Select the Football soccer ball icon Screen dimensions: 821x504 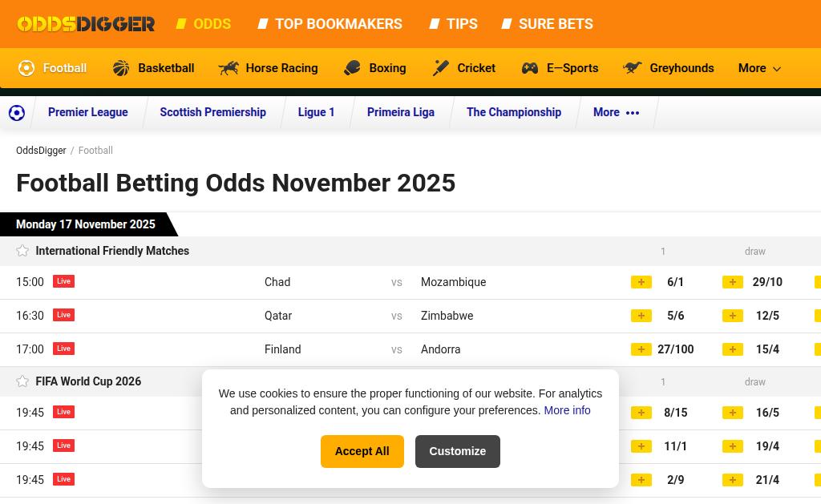point(26,68)
